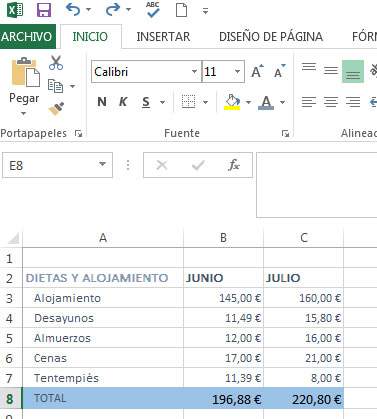Screen dimensions: 377x419
Task: Align cell content to middle
Action: (x=331, y=71)
